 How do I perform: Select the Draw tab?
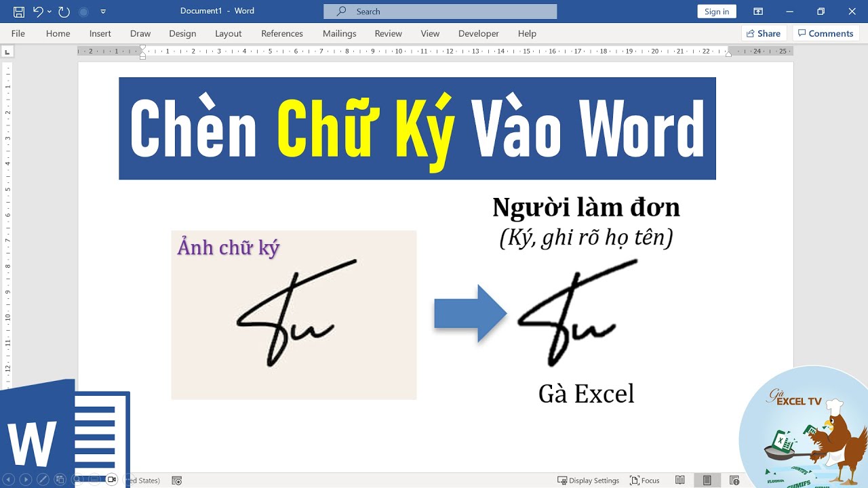click(x=140, y=33)
